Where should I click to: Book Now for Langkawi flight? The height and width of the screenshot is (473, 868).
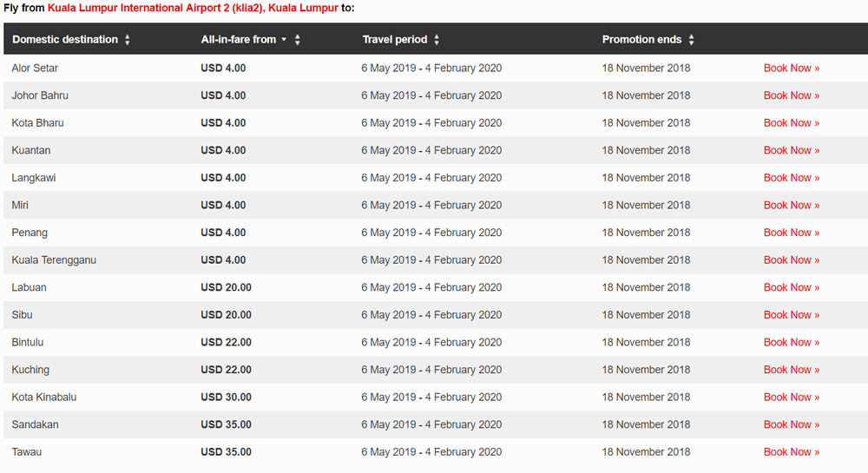791,178
